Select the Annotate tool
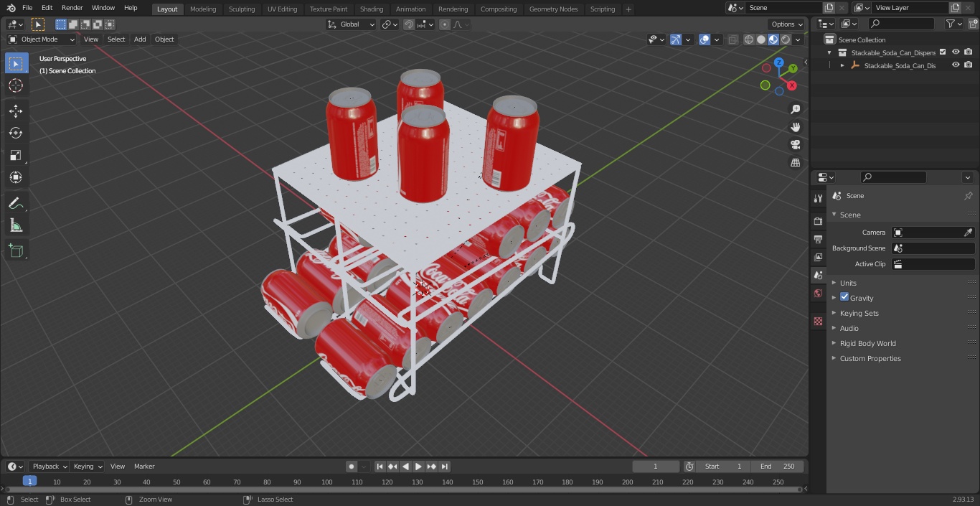980x506 pixels. click(16, 204)
